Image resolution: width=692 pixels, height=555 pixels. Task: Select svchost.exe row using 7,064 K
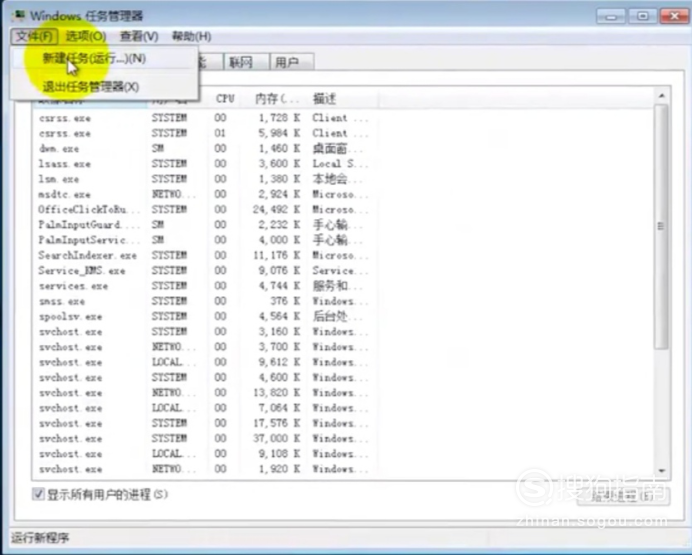(x=203, y=408)
